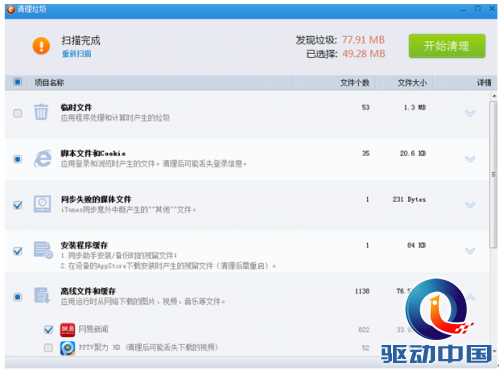Click the 重新扫描 link

tap(77, 54)
